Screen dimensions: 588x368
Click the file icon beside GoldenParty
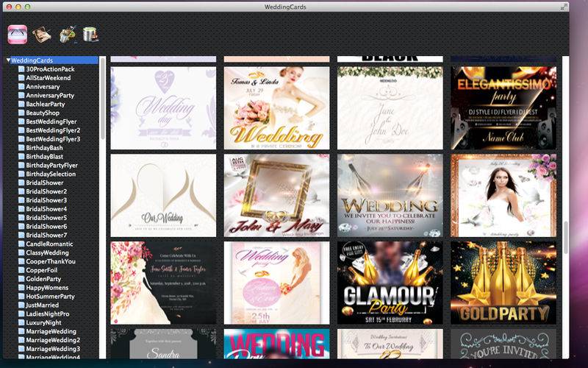pos(21,279)
